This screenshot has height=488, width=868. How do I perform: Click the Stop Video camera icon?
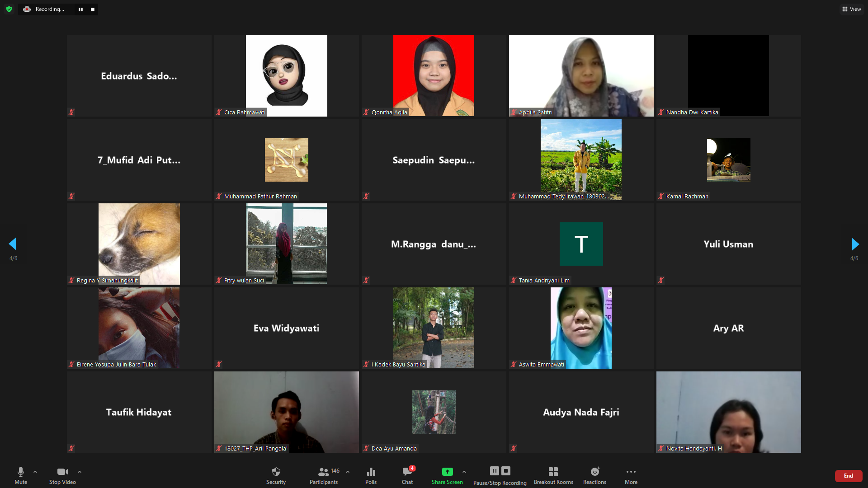coord(62,472)
